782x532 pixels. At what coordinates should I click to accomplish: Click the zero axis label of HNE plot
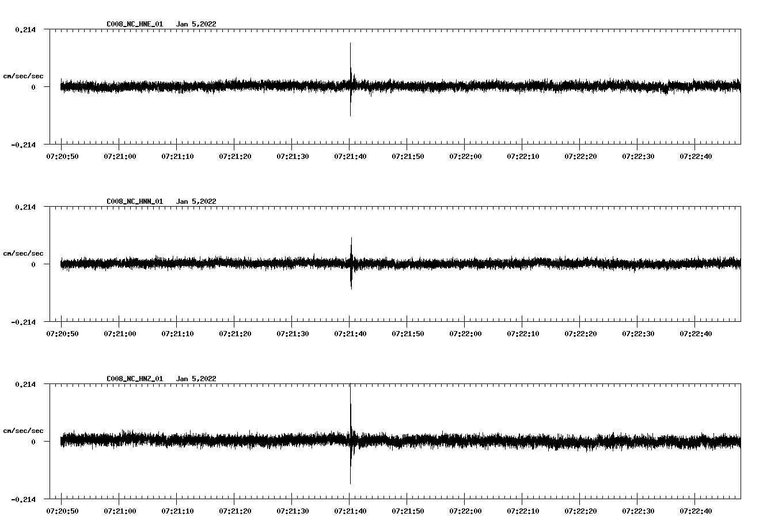(x=33, y=87)
